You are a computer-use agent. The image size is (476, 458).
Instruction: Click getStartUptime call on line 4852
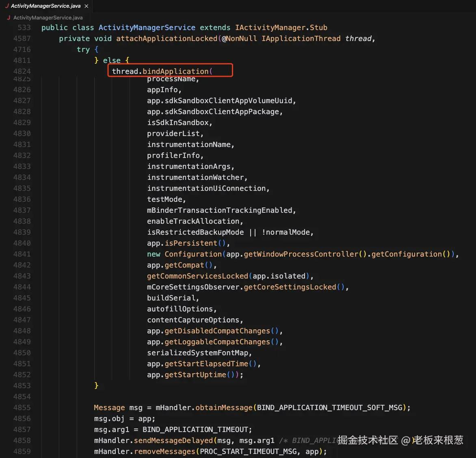195,375
